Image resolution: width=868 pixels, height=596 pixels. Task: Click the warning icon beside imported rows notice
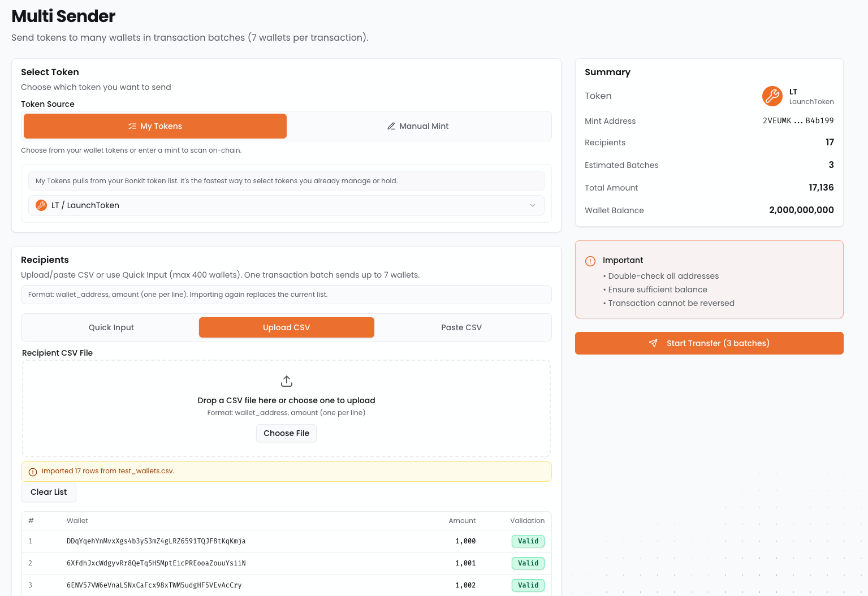click(x=33, y=472)
